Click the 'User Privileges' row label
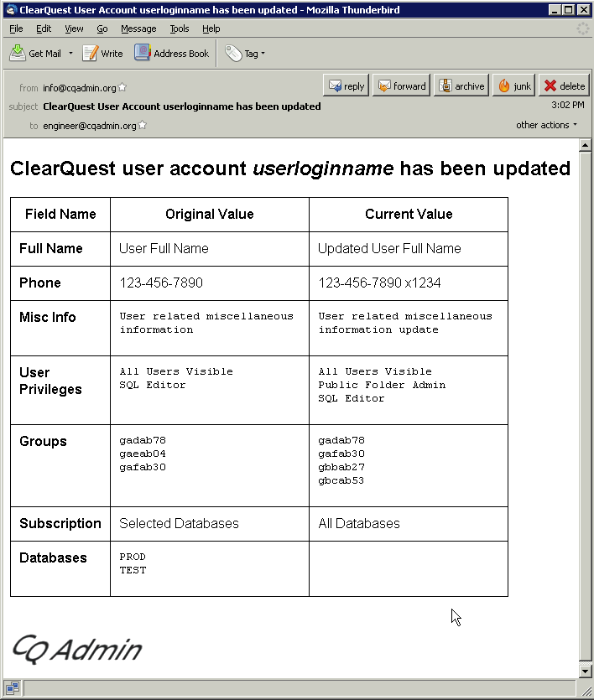Viewport: 594px width, 700px height. [50, 381]
